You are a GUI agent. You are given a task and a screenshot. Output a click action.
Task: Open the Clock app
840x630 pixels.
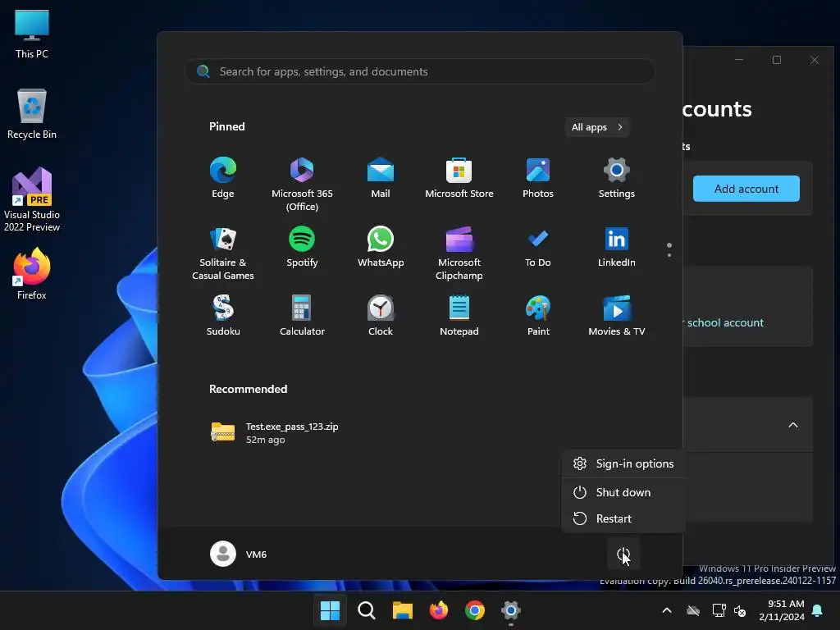click(381, 316)
